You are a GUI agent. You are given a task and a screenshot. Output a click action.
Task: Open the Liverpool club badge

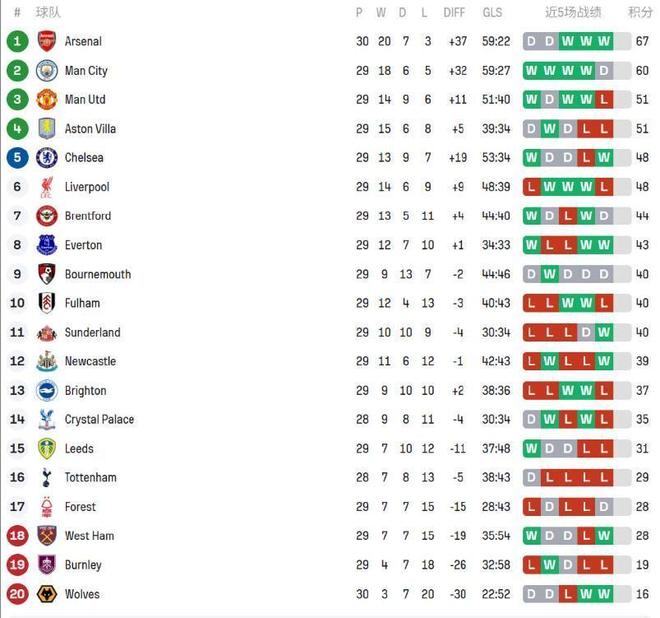point(46,187)
